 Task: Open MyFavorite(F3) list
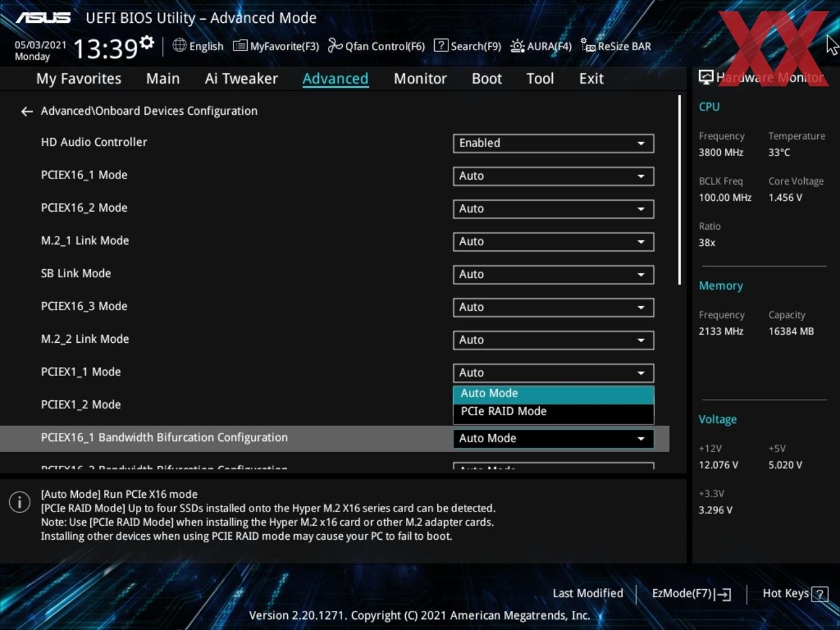tap(276, 46)
